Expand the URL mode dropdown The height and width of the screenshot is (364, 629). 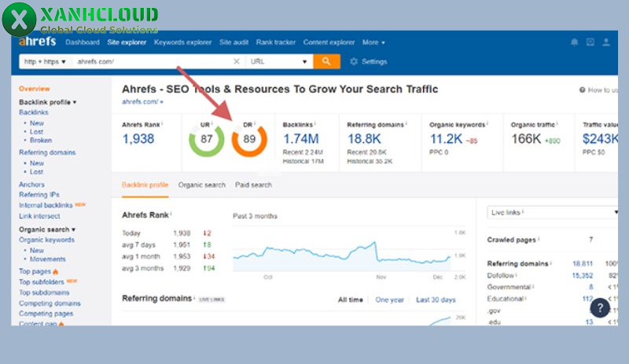point(278,61)
